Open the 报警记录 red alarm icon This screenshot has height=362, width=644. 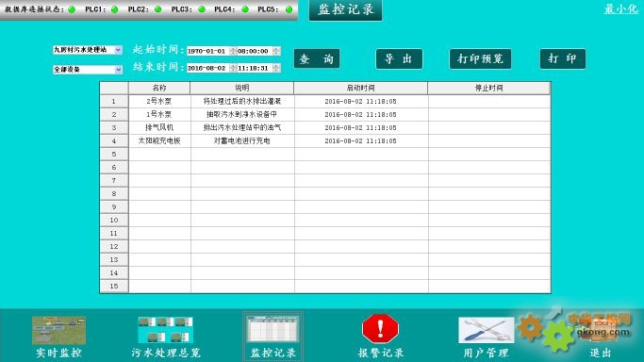click(380, 329)
